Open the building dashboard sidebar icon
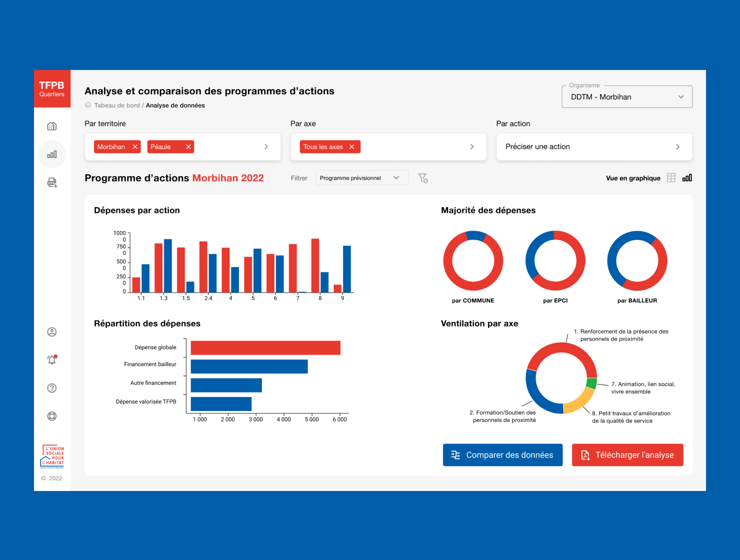 52,126
